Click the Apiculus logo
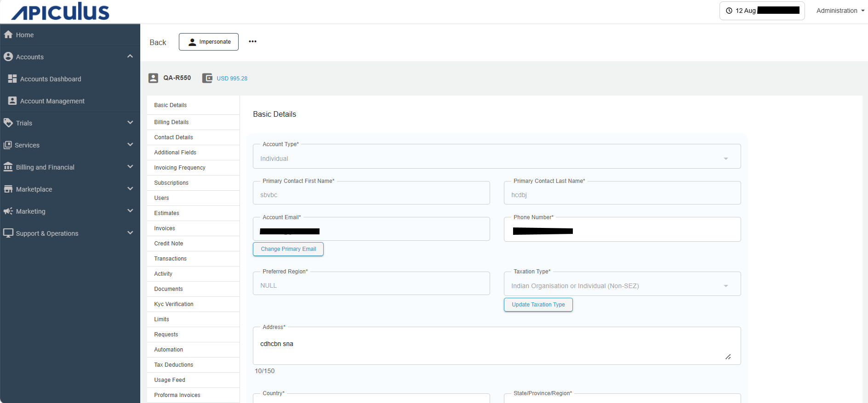The height and width of the screenshot is (403, 868). (x=60, y=11)
